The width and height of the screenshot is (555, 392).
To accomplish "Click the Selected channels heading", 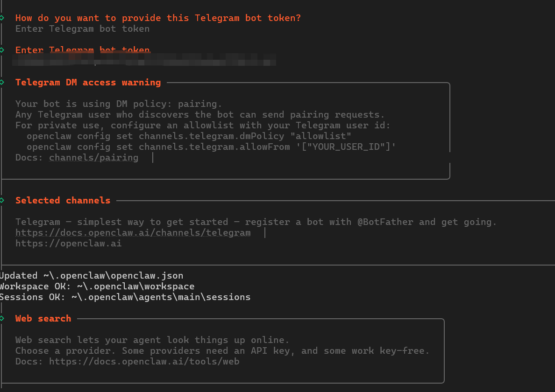I will 63,200.
